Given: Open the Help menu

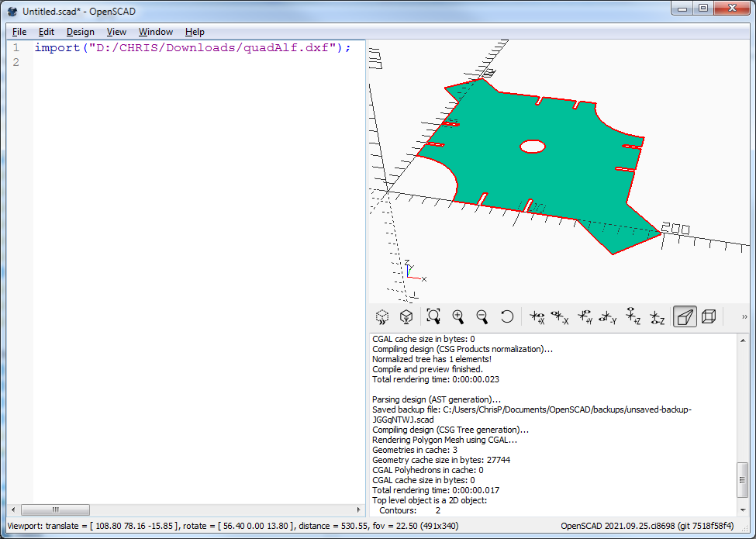Looking at the screenshot, I should pyautogui.click(x=195, y=32).
